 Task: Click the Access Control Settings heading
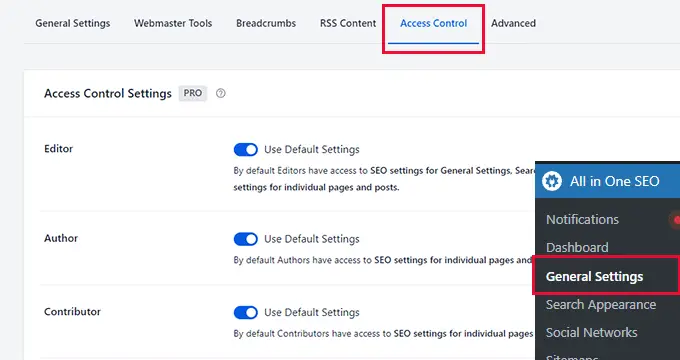[x=108, y=94]
